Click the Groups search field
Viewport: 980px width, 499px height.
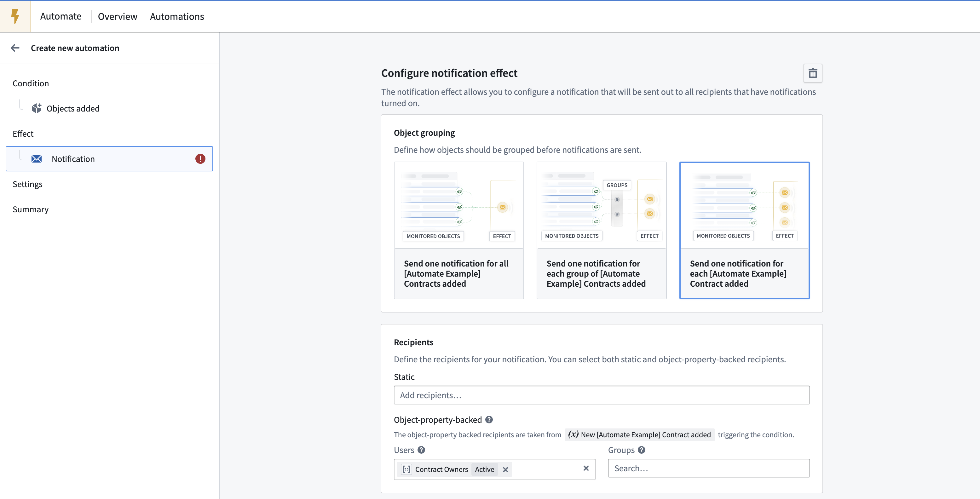[709, 468]
